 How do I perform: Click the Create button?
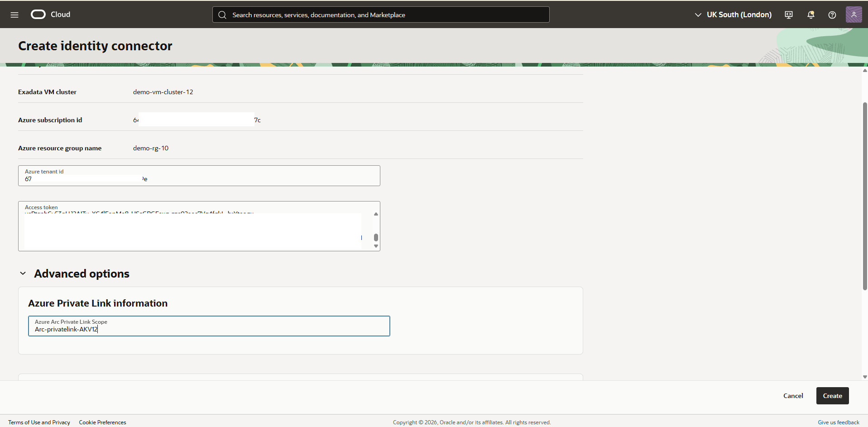coord(832,395)
